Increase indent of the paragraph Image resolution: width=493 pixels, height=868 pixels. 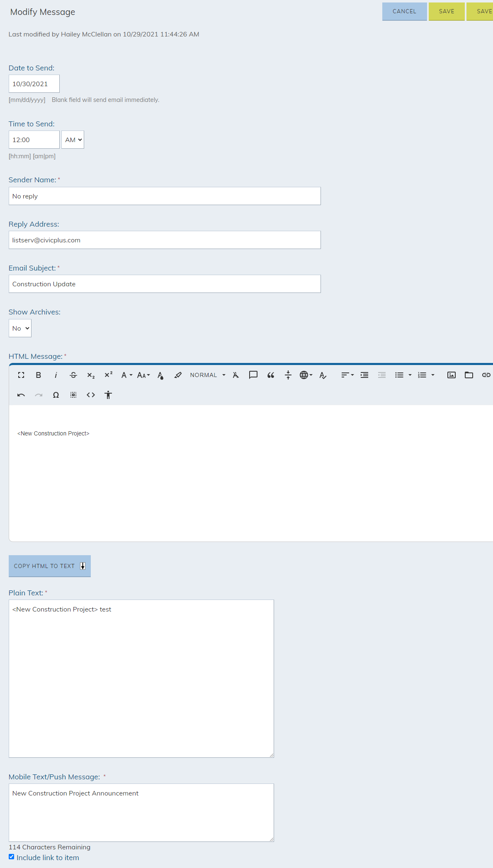364,375
